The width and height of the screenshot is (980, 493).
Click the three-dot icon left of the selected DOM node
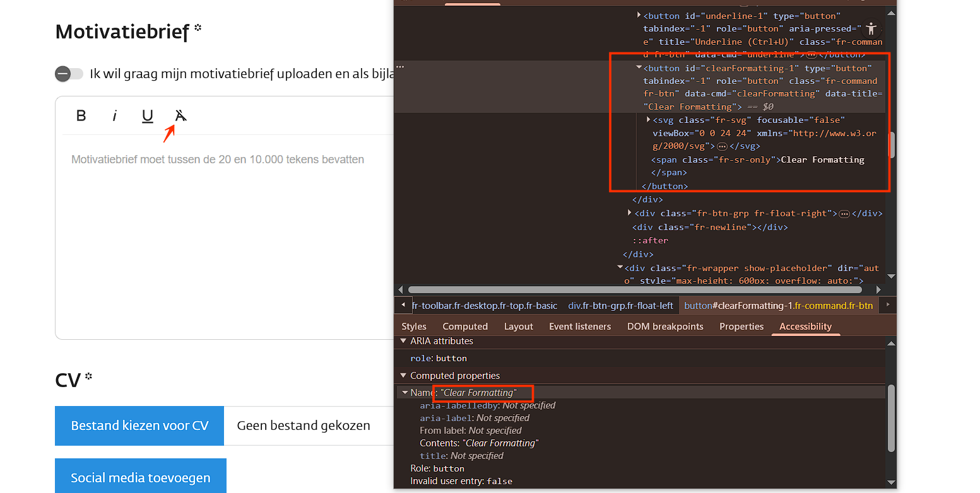pyautogui.click(x=400, y=66)
